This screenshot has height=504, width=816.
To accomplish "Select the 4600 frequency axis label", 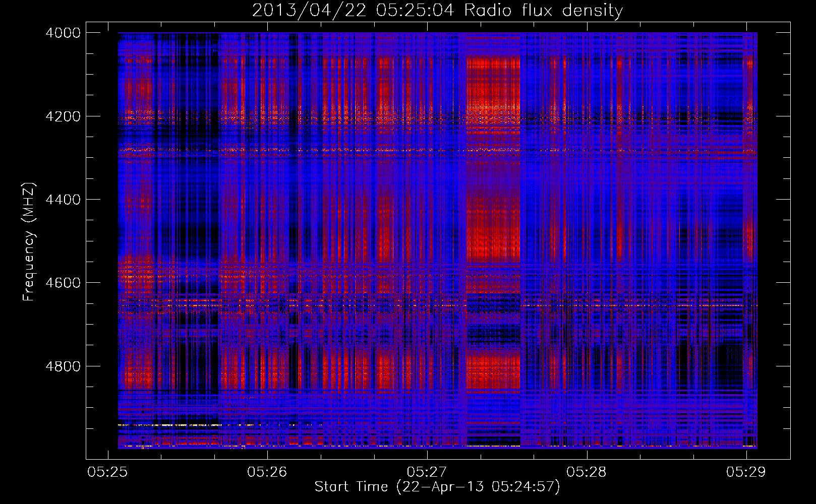I will pyautogui.click(x=63, y=283).
